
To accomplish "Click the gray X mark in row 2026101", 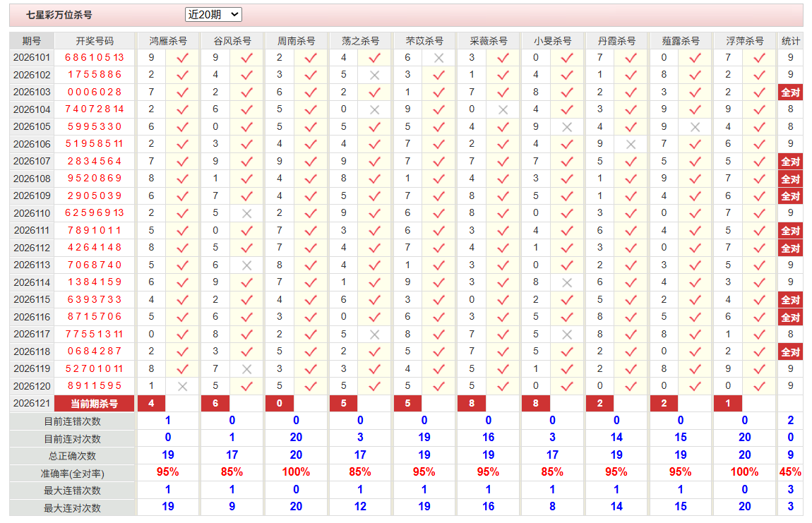I will click(x=438, y=58).
